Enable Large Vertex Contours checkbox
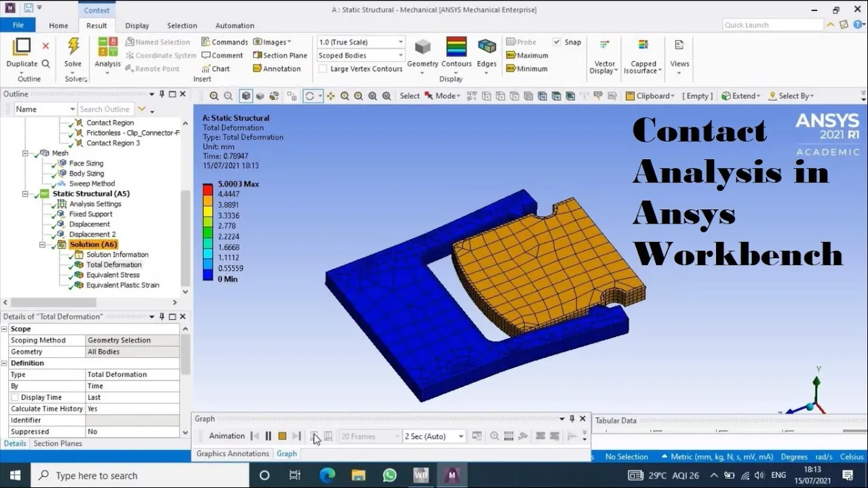 pos(323,68)
